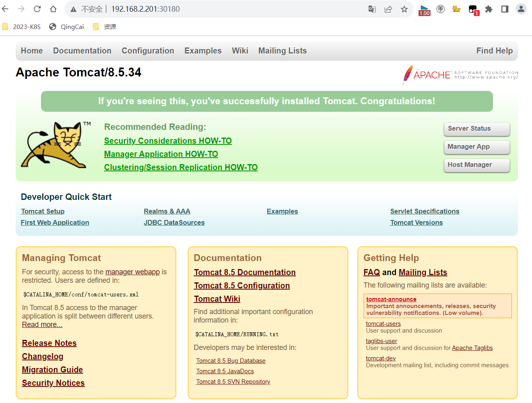The width and height of the screenshot is (532, 403).
Task: Click the translate page icon
Action: 372,9
